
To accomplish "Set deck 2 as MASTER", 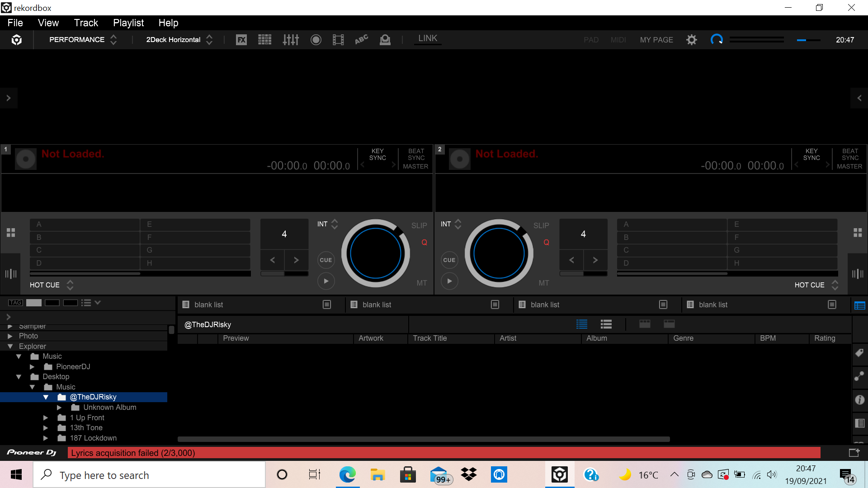I will (849, 167).
